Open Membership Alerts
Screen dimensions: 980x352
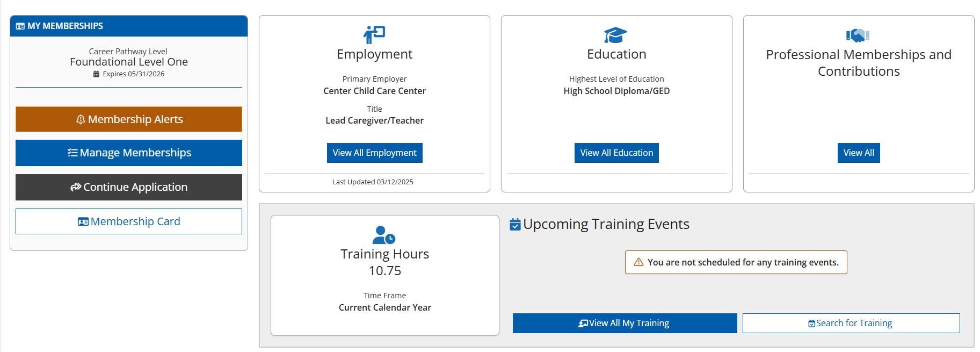[x=129, y=119]
